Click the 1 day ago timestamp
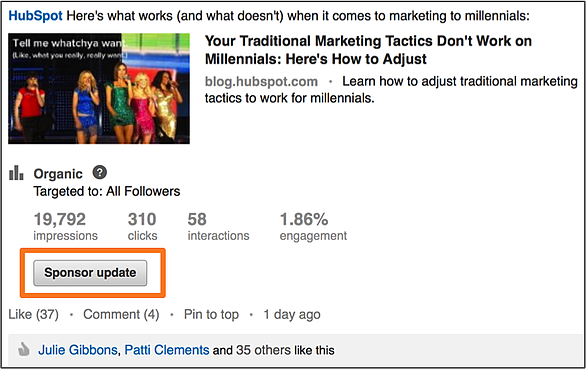This screenshot has height=369, width=586. click(x=292, y=314)
